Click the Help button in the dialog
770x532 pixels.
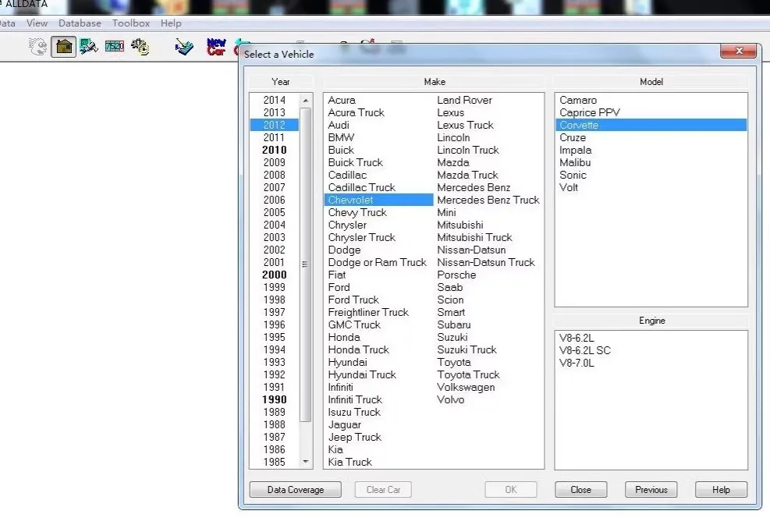pos(720,489)
